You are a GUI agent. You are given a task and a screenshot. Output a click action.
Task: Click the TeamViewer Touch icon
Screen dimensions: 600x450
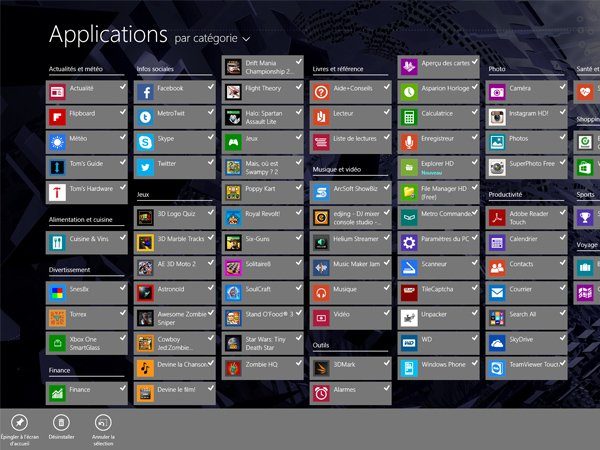click(497, 368)
